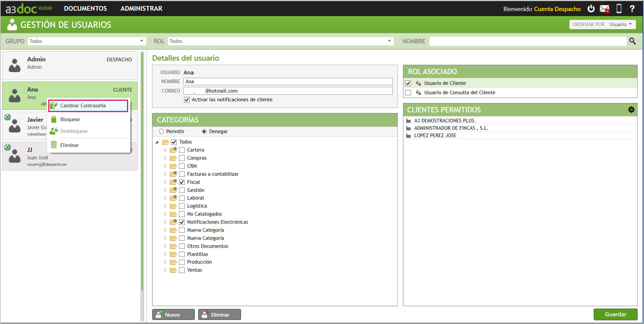Uncheck the Usuario de Cliente role checkbox

tap(408, 83)
